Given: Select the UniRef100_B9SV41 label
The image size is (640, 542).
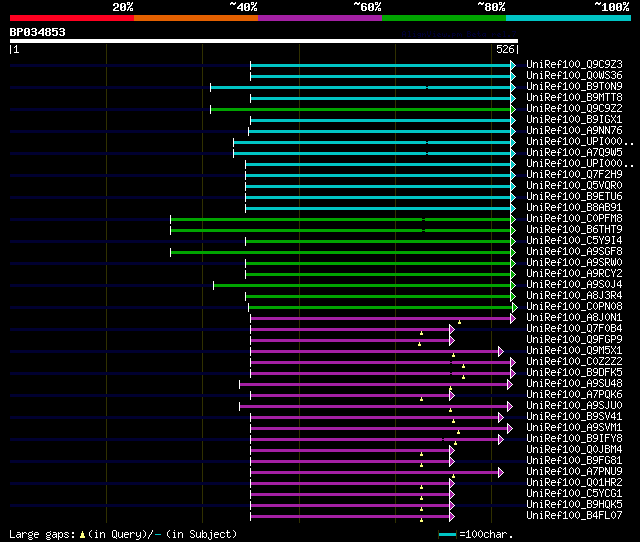Looking at the screenshot, I should pos(574,417).
